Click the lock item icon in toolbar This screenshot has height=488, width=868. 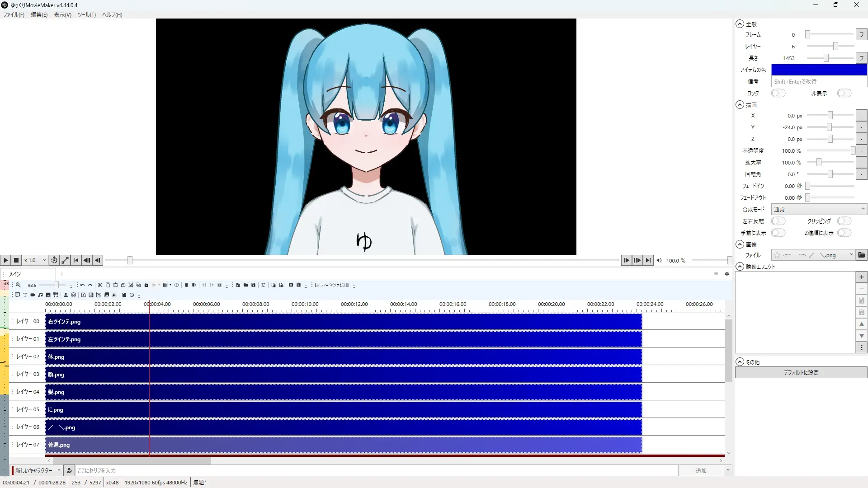point(146,285)
